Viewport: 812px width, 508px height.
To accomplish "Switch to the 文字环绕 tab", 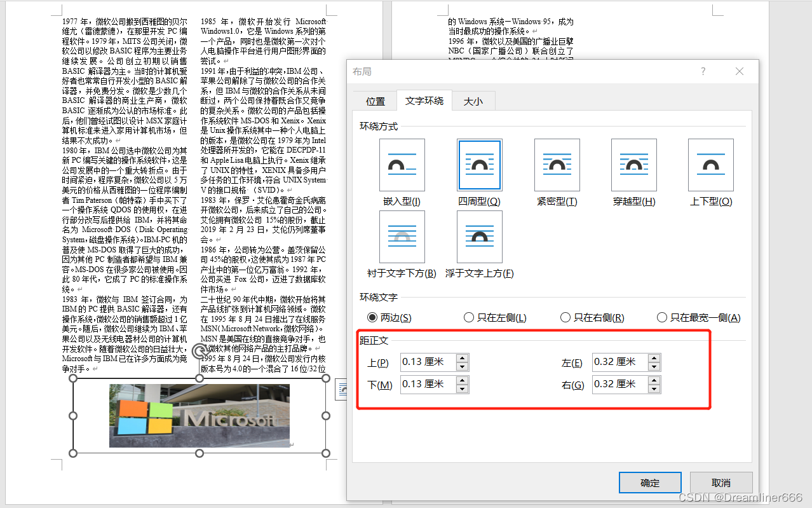I will 424,101.
